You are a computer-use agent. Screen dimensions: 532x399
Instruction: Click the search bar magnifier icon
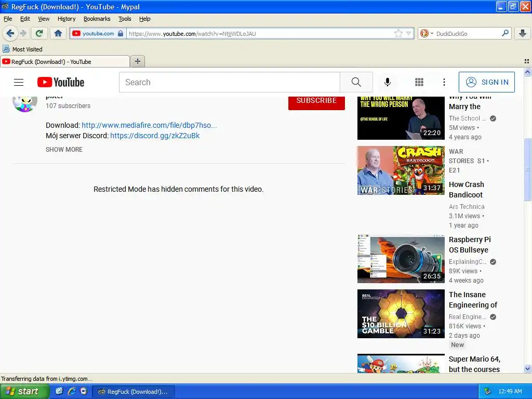505,33
